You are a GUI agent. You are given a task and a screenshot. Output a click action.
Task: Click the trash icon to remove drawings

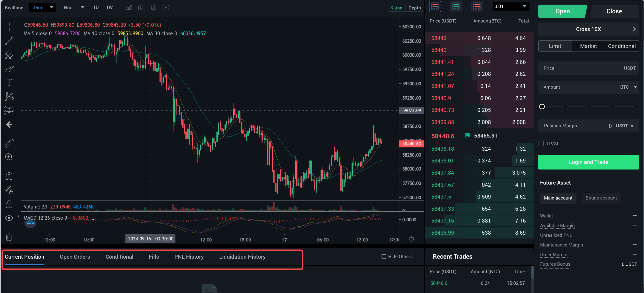[x=9, y=237]
